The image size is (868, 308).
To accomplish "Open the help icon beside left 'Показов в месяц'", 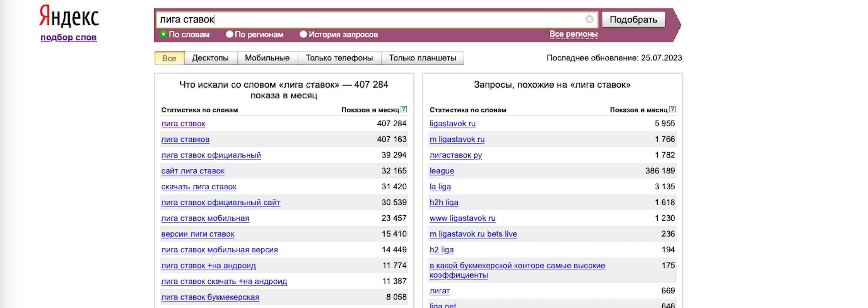I will 404,109.
